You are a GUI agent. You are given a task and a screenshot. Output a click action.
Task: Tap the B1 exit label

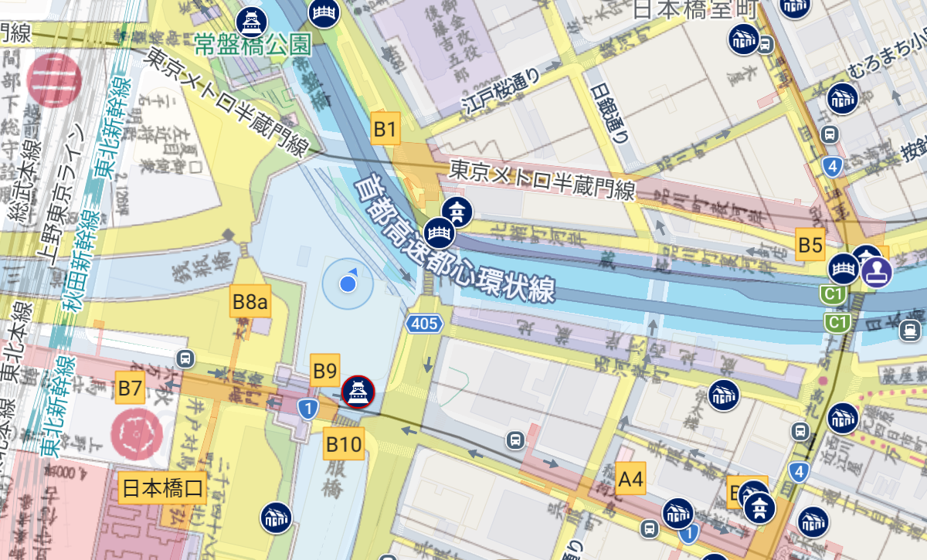(385, 129)
